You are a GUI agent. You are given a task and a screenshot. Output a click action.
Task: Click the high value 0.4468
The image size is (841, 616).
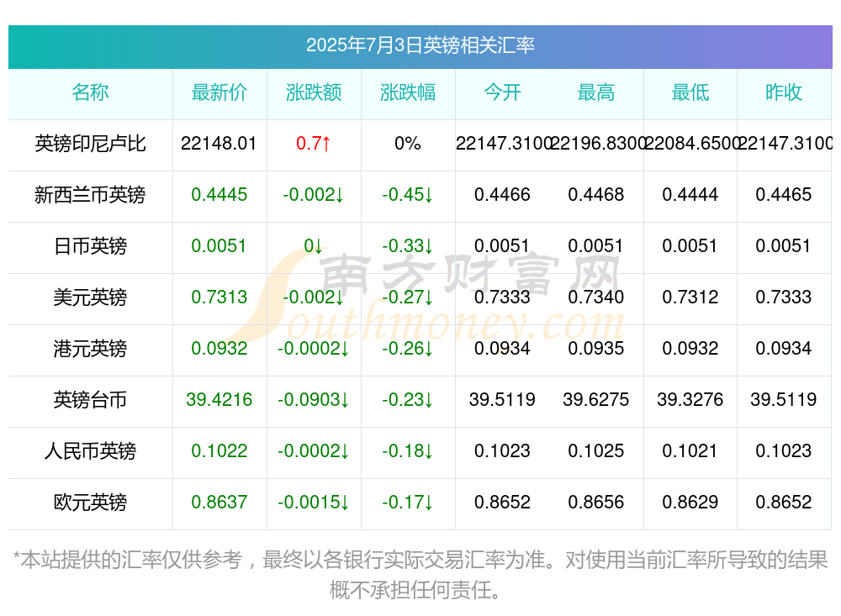596,195
